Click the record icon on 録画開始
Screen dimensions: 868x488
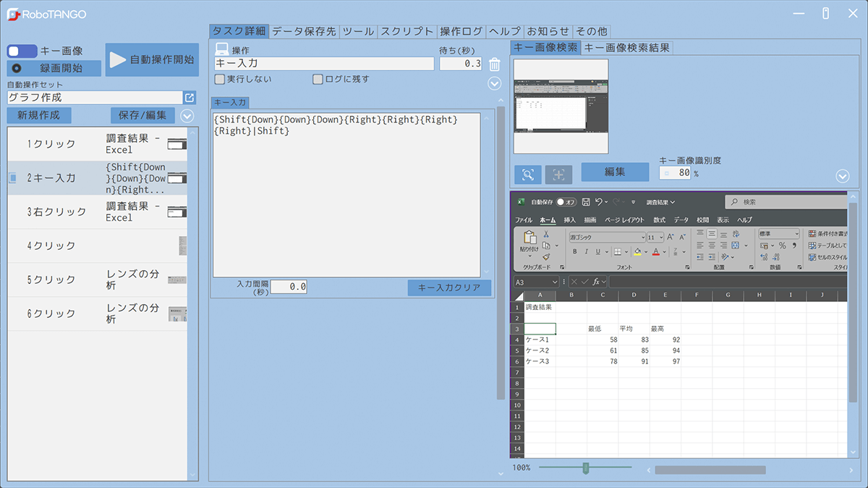point(17,69)
